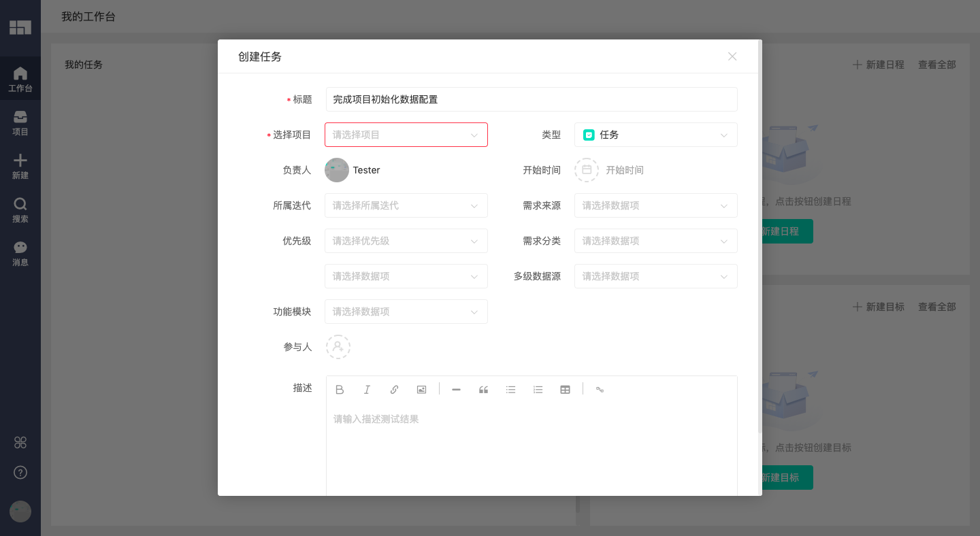Click the Bold icon in description toolbar
Viewport: 980px width, 536px height.
(x=340, y=390)
